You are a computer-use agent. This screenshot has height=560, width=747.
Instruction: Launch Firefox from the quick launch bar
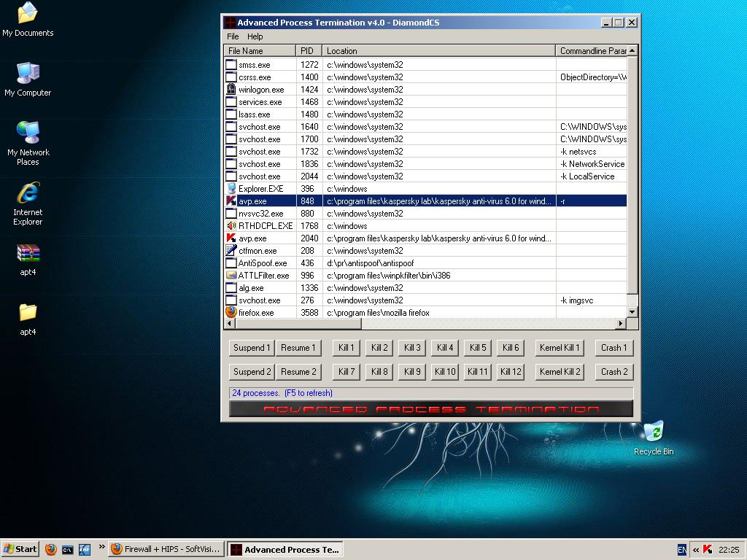[x=50, y=550]
